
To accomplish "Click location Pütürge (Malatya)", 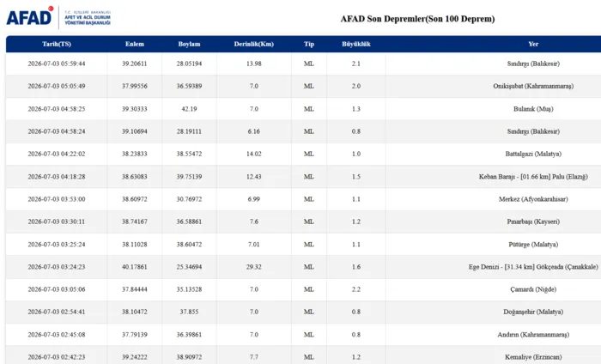I will pyautogui.click(x=533, y=244).
